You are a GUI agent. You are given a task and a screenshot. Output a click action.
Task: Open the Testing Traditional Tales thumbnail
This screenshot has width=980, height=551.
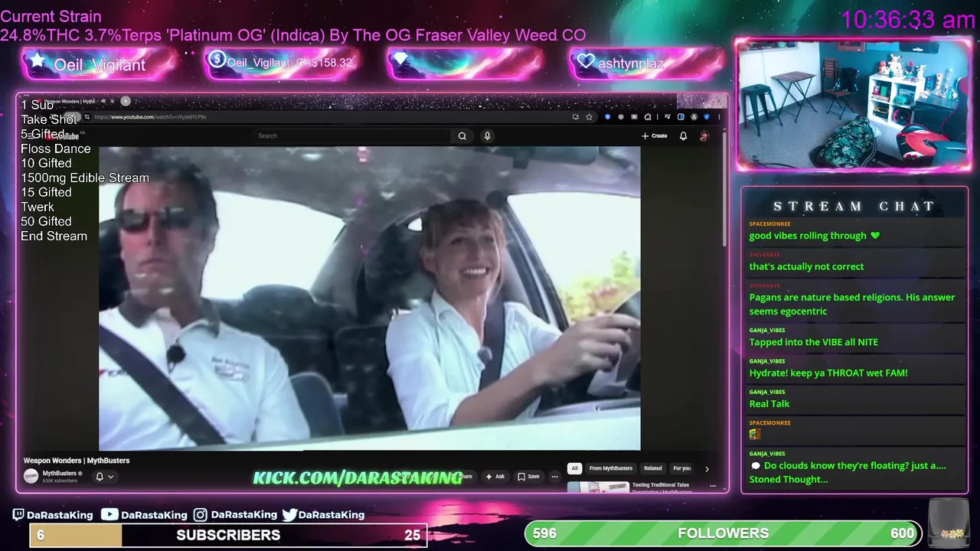coord(598,487)
